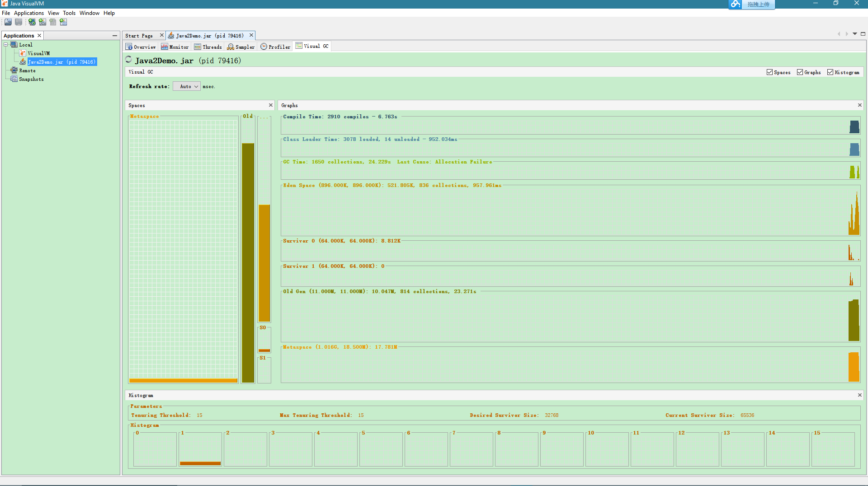
Task: Uncheck the Spaces checkbox
Action: (x=769, y=72)
